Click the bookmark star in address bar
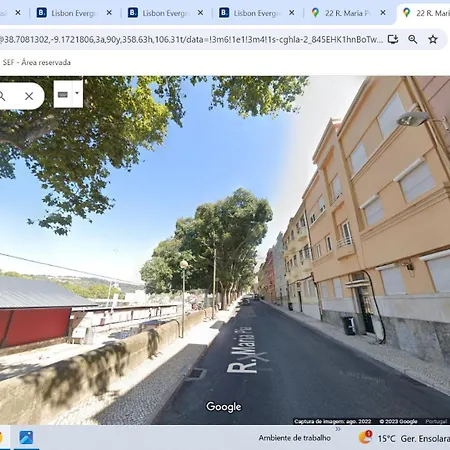450x450 pixels. coord(433,40)
